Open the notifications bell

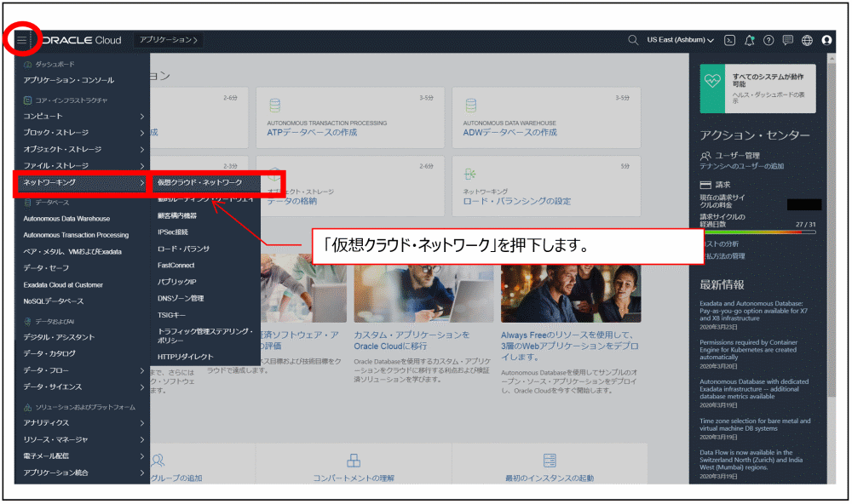749,40
